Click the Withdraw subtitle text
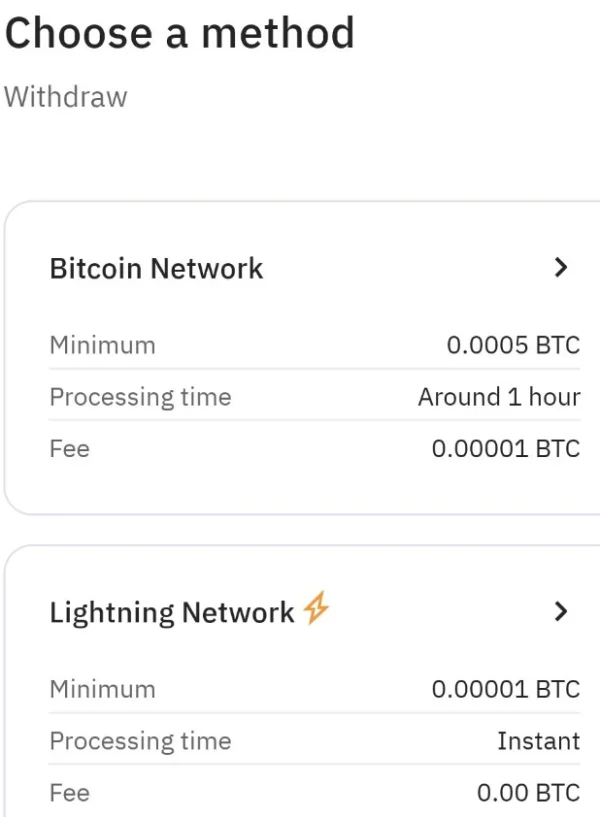This screenshot has width=600, height=817. pyautogui.click(x=66, y=97)
